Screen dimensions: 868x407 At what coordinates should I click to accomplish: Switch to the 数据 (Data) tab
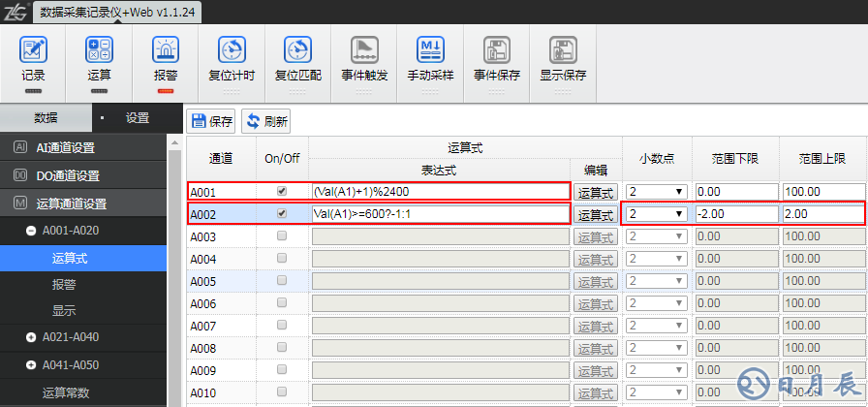(46, 117)
